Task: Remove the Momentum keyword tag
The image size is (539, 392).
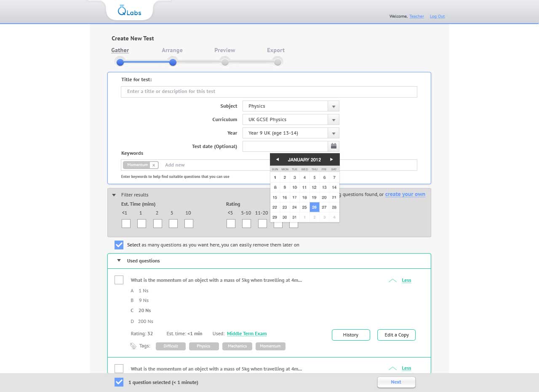Action: pos(154,165)
